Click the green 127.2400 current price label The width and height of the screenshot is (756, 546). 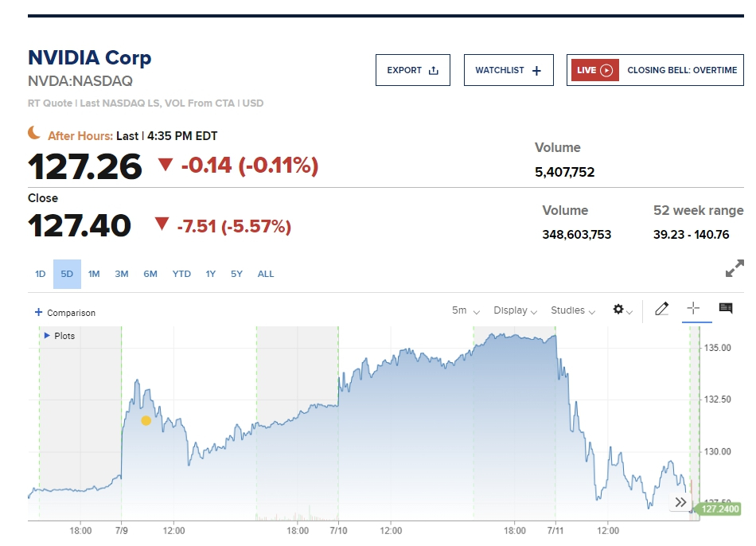pyautogui.click(x=719, y=509)
